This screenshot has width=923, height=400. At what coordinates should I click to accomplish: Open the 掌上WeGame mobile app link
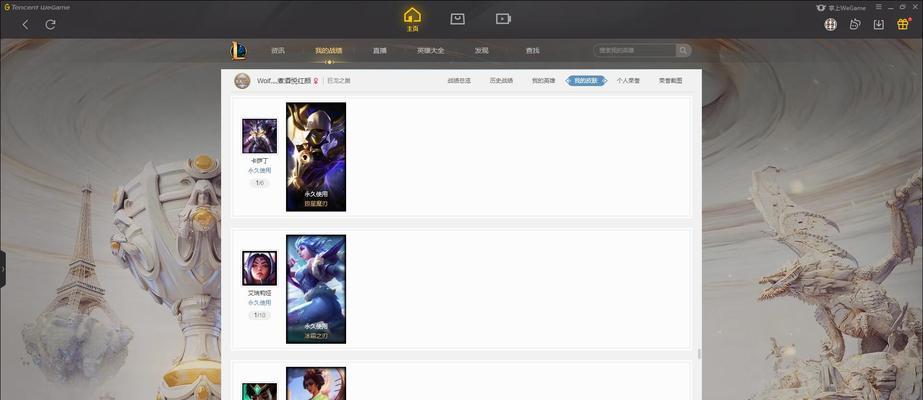[x=842, y=7]
